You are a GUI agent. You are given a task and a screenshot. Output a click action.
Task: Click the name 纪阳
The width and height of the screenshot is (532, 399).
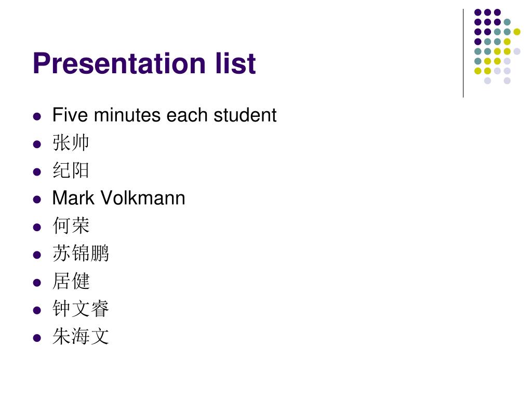[71, 170]
